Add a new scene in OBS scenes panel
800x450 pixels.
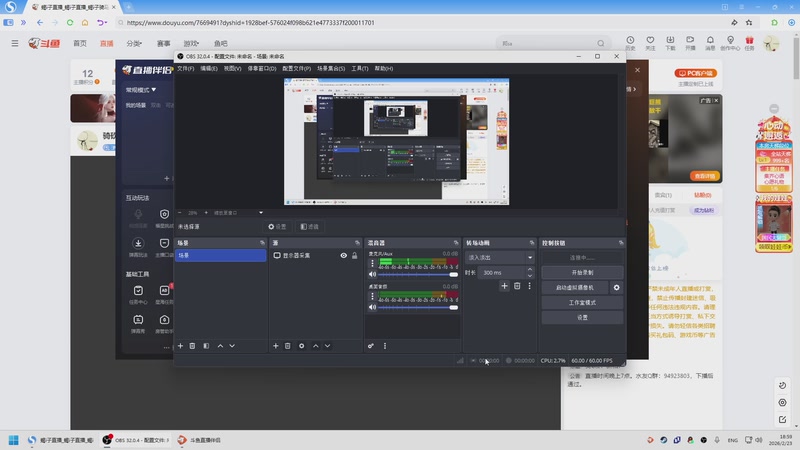click(180, 346)
